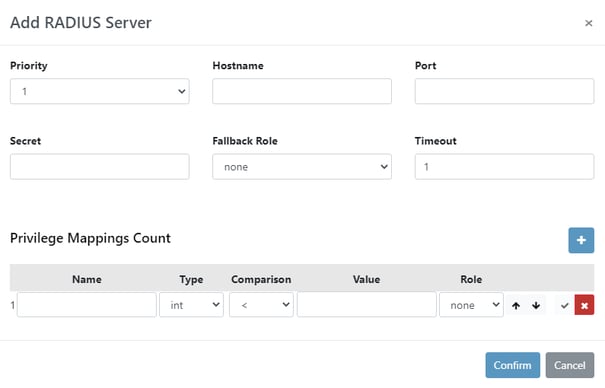Delete mapping row with red X icon
This screenshot has width=605, height=388.
584,305
